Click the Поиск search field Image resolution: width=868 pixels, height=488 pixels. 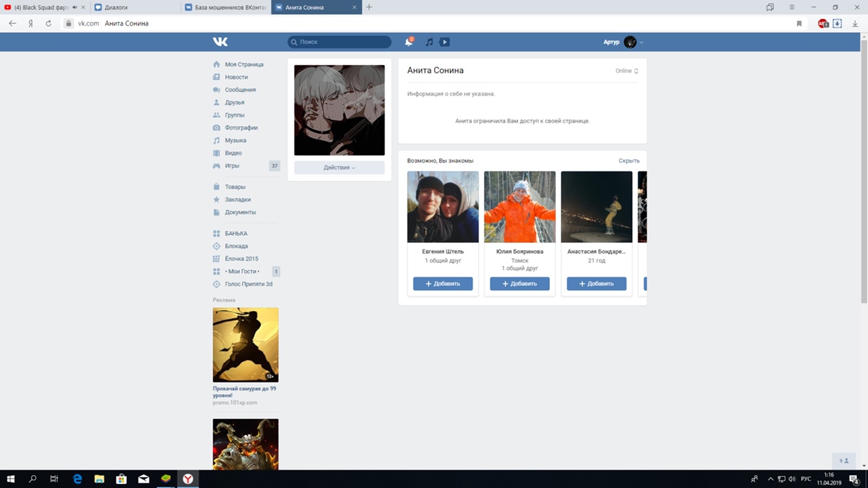point(339,42)
